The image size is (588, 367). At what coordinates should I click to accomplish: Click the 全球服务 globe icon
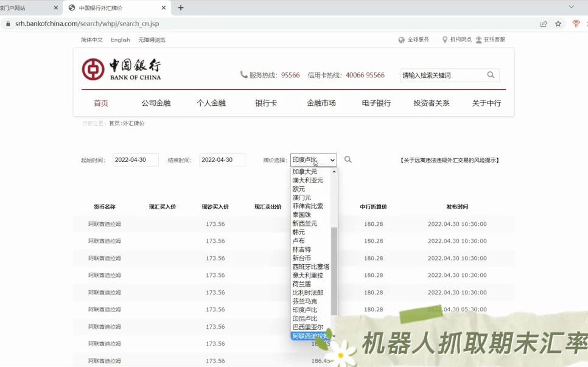click(402, 40)
